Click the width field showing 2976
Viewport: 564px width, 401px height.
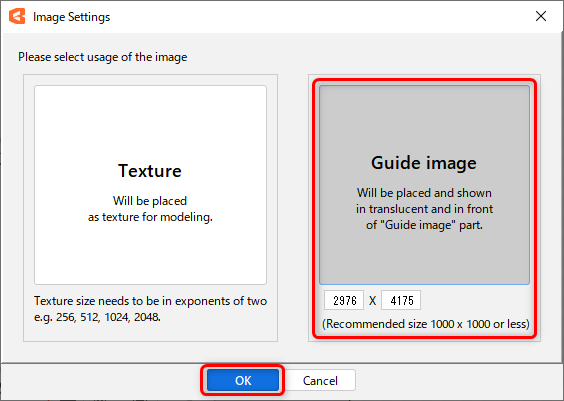(344, 300)
